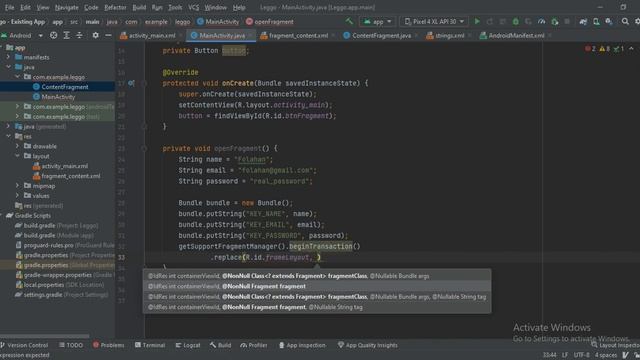Select ContentFragment in project tree
This screenshot has width=640, height=360.
[x=65, y=87]
